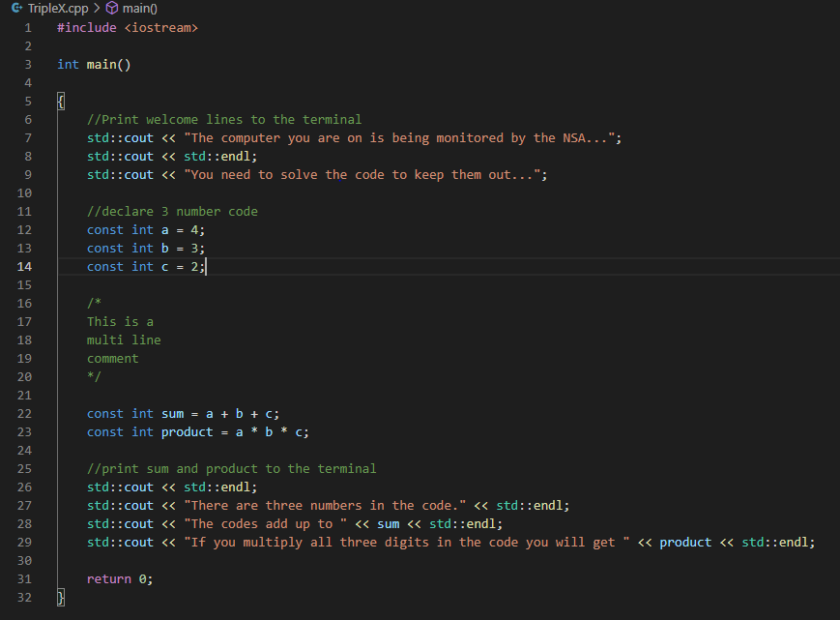Select line number 32 in gutter

(x=24, y=598)
